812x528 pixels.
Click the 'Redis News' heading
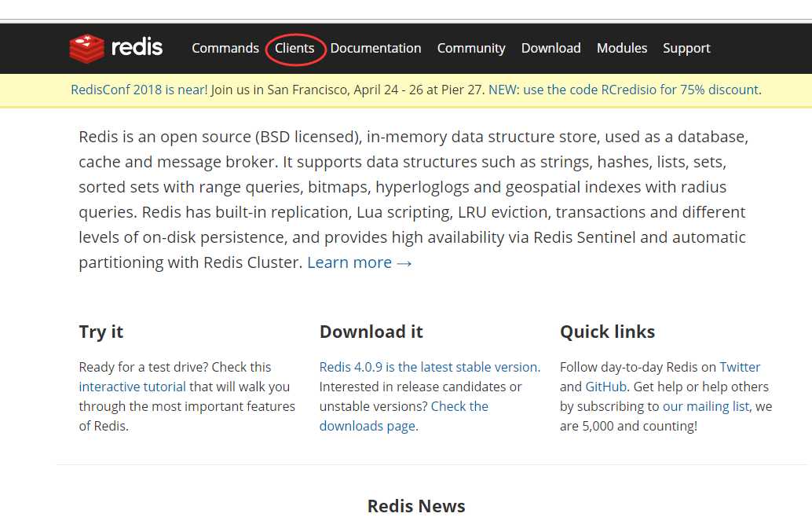click(416, 506)
